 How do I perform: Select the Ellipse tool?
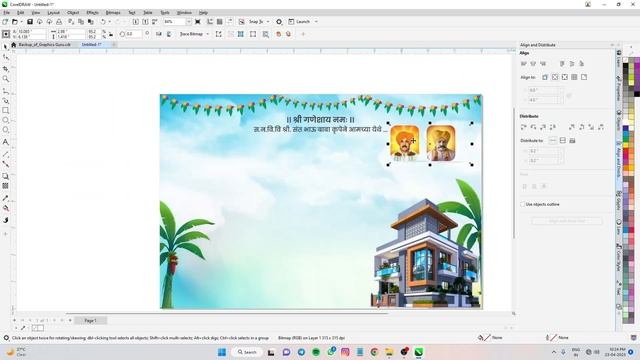pos(6,120)
